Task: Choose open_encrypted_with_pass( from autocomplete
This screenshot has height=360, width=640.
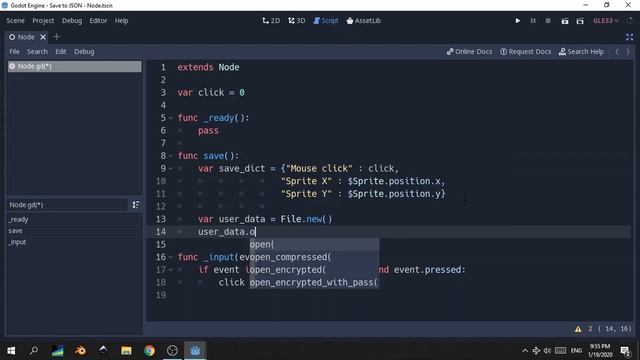Action: tap(314, 282)
